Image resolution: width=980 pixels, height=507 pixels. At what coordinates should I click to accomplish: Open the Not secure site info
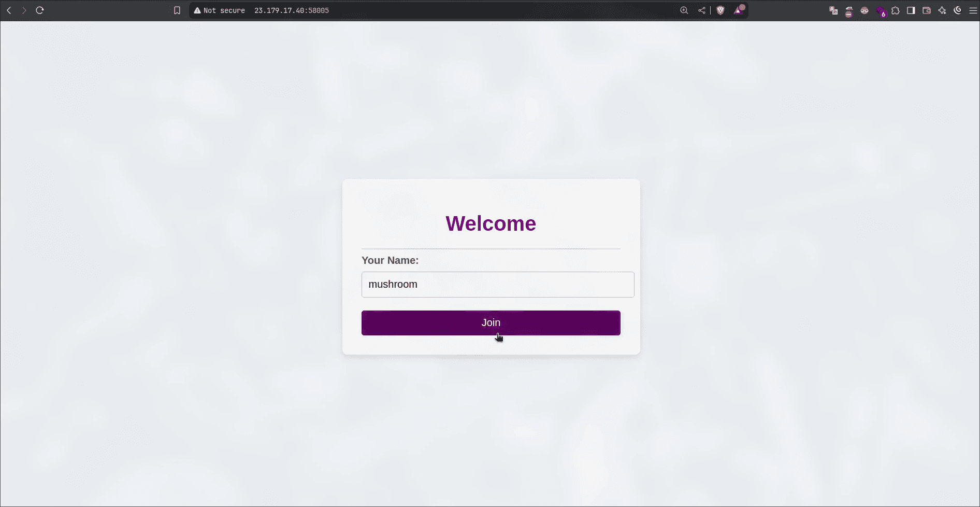pos(219,10)
